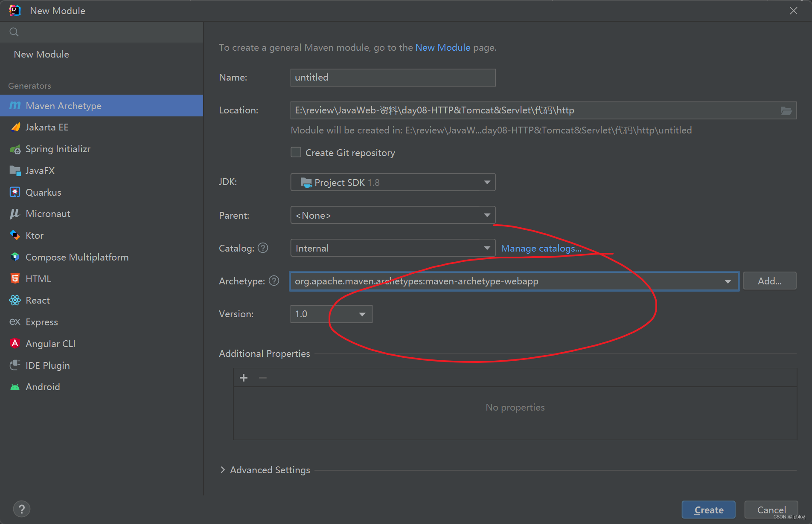Click the IntelliJ IDEA logo in title bar
The height and width of the screenshot is (524, 812).
coord(15,11)
